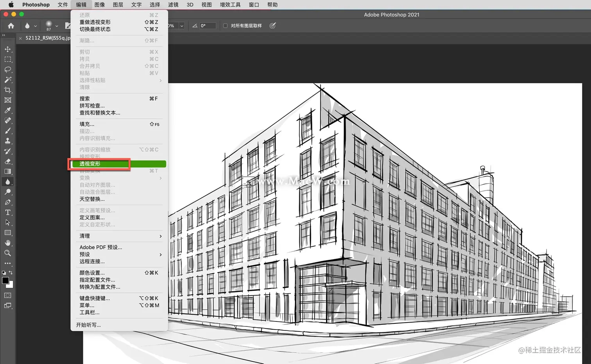Image resolution: width=591 pixels, height=364 pixels.
Task: Open the 文件 menu
Action: click(x=63, y=5)
